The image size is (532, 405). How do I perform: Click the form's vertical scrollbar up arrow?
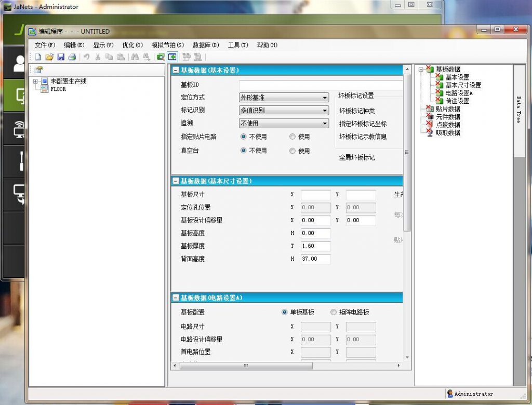coord(407,69)
